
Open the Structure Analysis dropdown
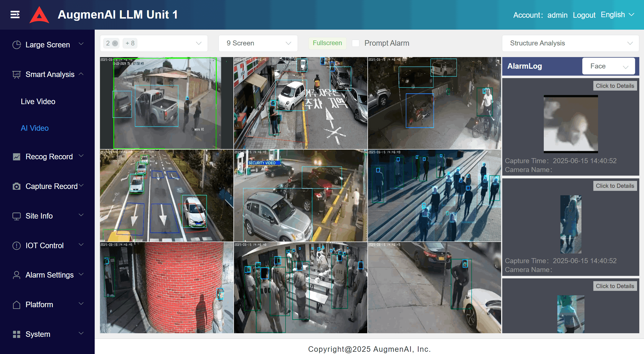(x=570, y=43)
